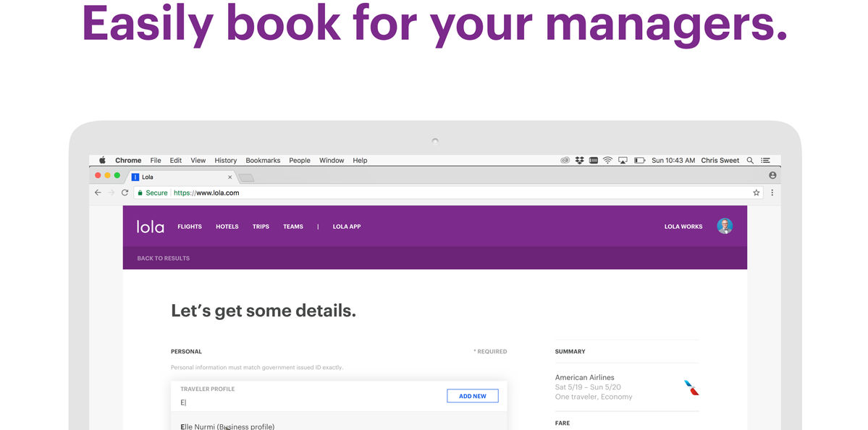Go to Flights section
Viewport: 868px width, 430px height.
tap(190, 227)
